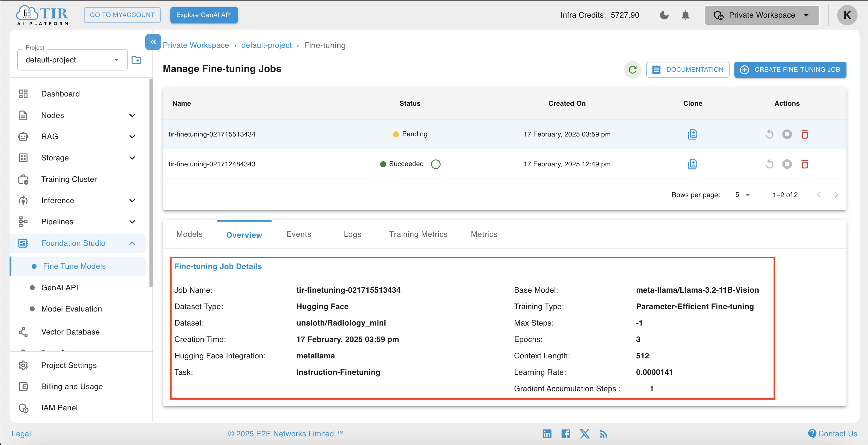Go to previous page of jobs table

pyautogui.click(x=819, y=194)
